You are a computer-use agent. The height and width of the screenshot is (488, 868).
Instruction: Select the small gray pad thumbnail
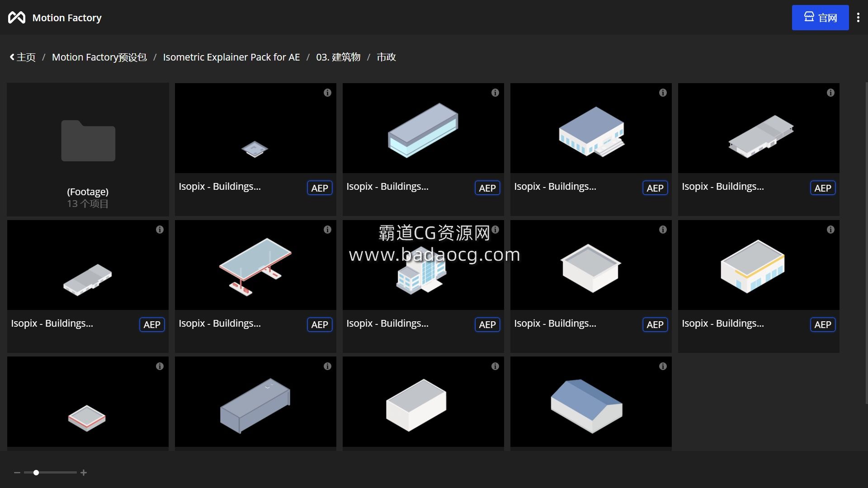click(255, 128)
